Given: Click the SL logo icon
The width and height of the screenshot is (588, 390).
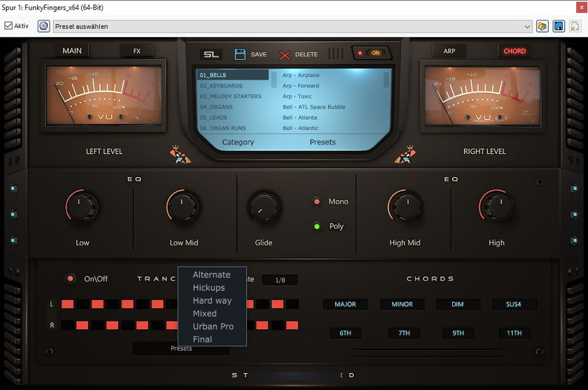Looking at the screenshot, I should pos(211,54).
